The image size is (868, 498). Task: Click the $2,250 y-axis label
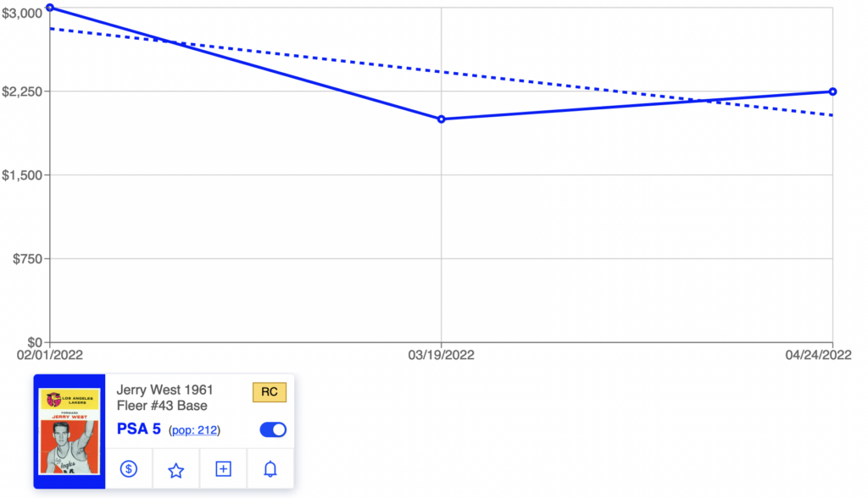[22, 91]
